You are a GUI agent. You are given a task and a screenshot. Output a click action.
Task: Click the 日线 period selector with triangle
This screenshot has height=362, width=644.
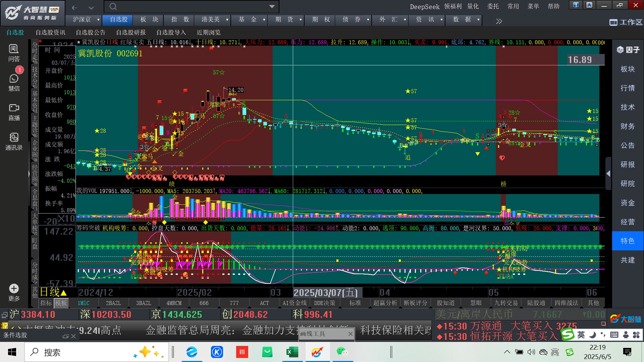53,292
